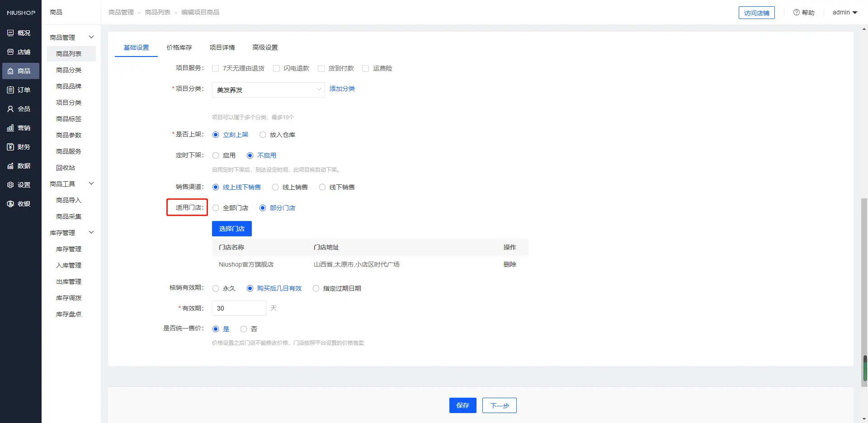Open the 收银 cashier icon

(x=10, y=204)
